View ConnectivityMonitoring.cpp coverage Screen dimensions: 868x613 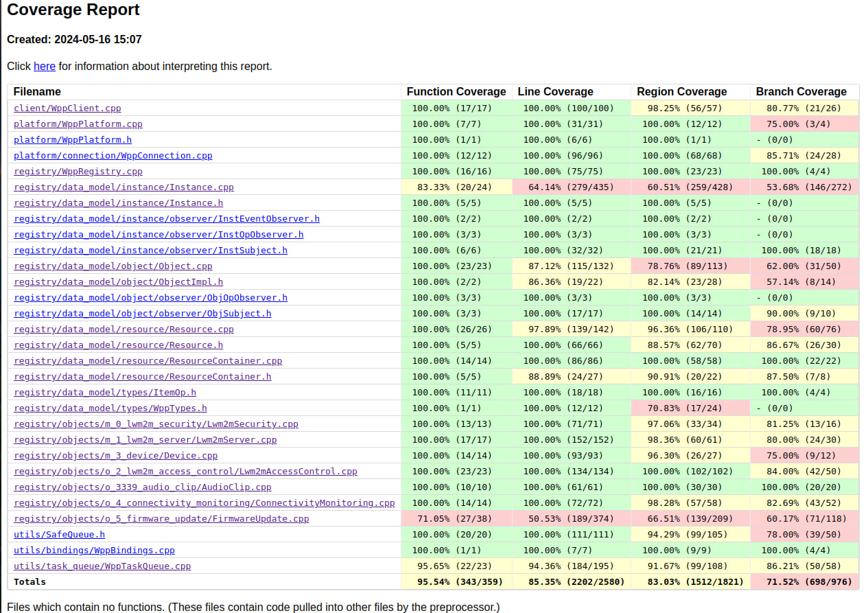[x=204, y=503]
